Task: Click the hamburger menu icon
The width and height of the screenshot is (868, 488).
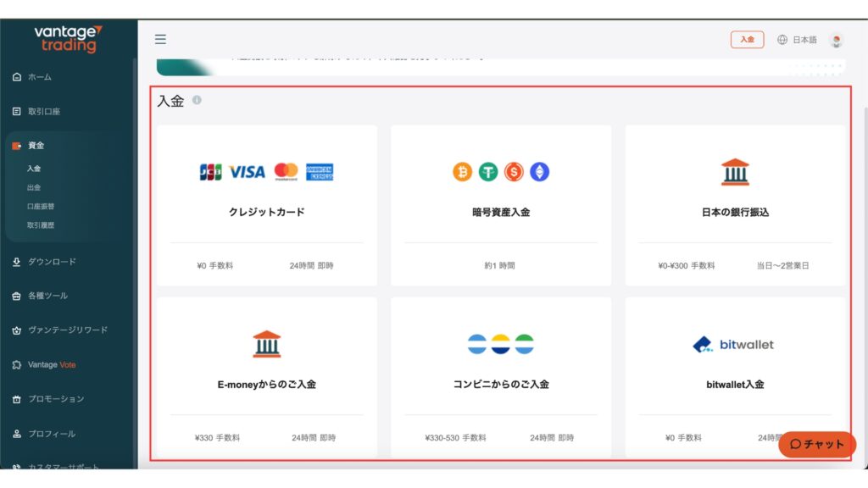Action: 160,39
